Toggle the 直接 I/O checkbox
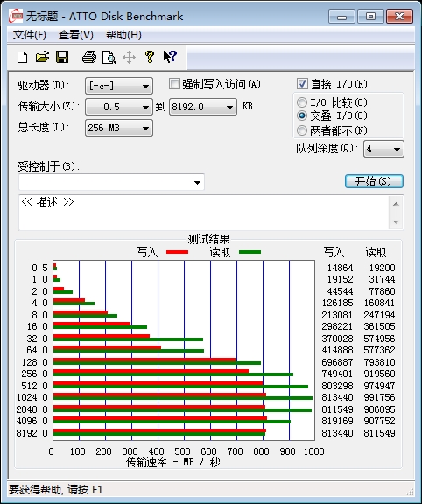The width and height of the screenshot is (422, 504). [302, 84]
